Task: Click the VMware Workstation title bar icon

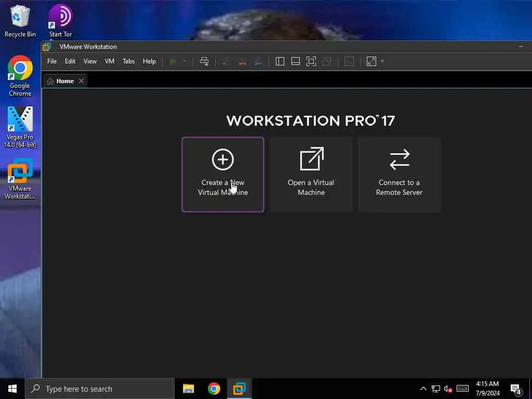Action: coord(47,46)
